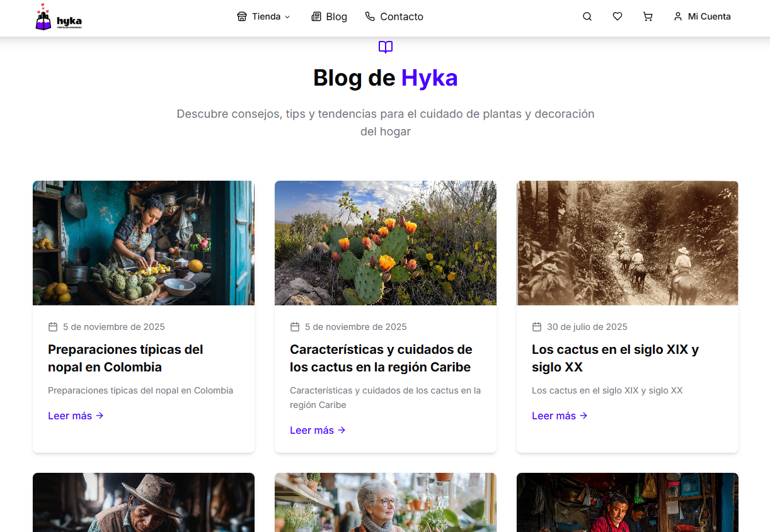Open the gray-haired woman with plants thumbnail

pos(386,502)
